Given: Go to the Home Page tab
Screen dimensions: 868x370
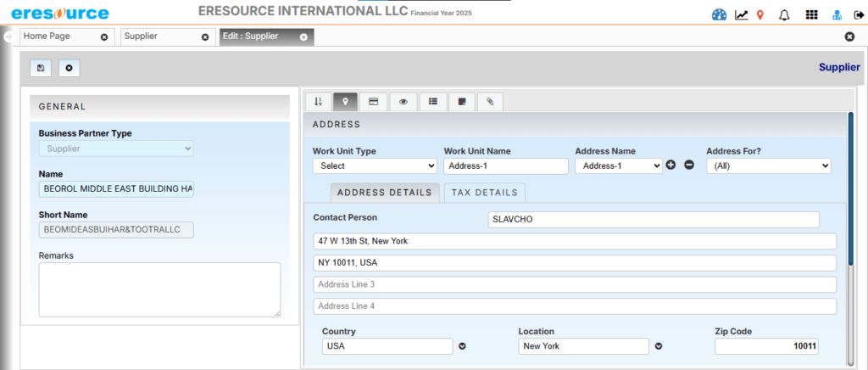Looking at the screenshot, I should (58, 36).
